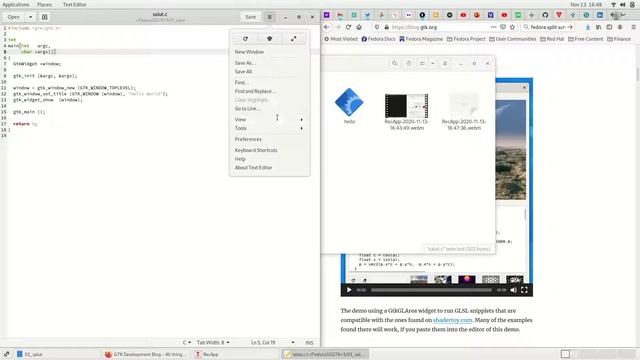Click the fullscreen icon in gedit menu popup

point(293,39)
